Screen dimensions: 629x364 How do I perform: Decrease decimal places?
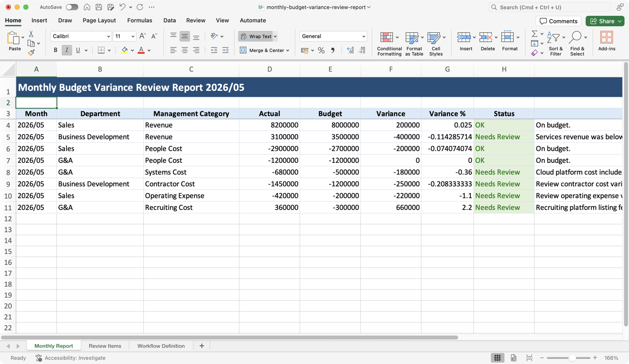click(362, 50)
